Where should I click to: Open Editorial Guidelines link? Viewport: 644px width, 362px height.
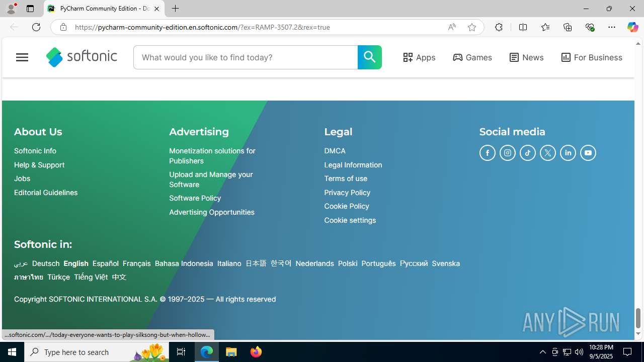[x=46, y=193]
